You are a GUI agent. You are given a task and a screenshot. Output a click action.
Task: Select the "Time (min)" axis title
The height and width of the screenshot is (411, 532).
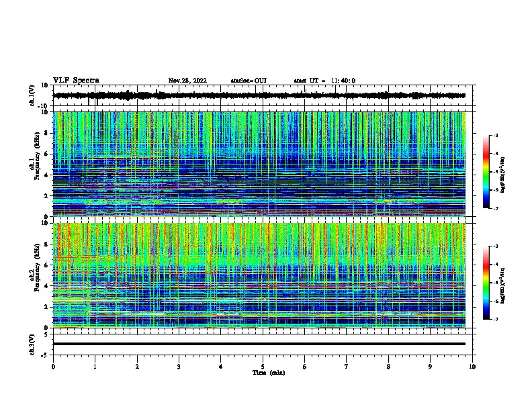[269, 373]
